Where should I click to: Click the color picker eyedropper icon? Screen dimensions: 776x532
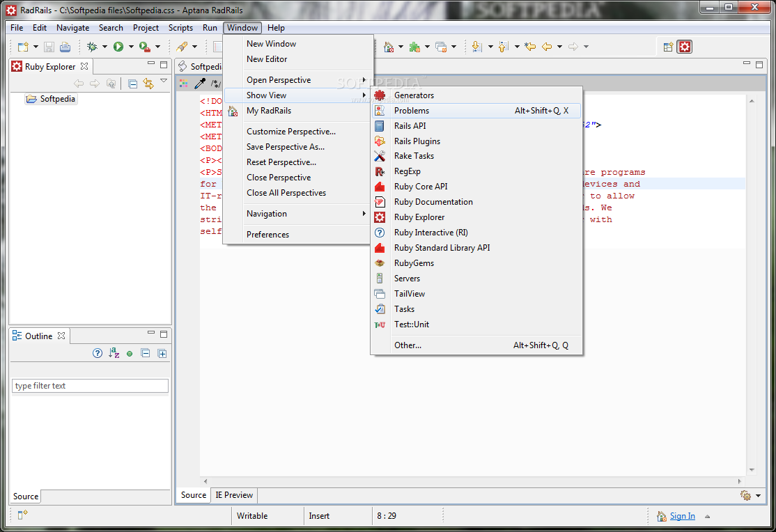coord(200,84)
